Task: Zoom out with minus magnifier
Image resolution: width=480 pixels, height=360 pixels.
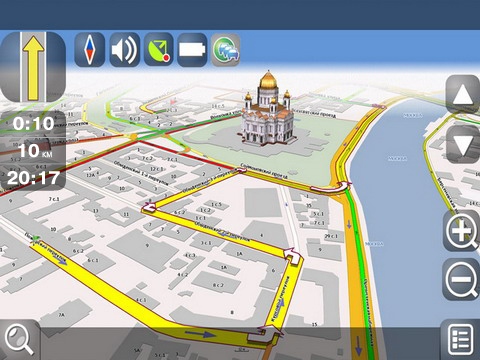Action: (461, 279)
